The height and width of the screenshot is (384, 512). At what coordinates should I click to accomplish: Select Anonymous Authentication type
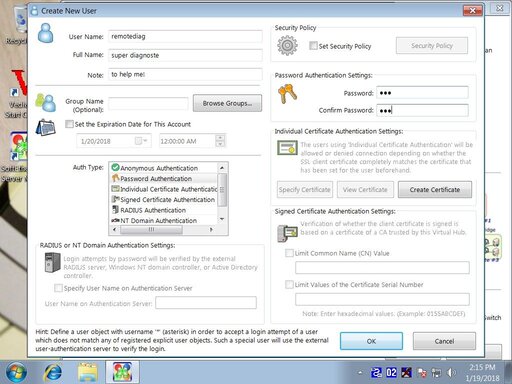(159, 168)
